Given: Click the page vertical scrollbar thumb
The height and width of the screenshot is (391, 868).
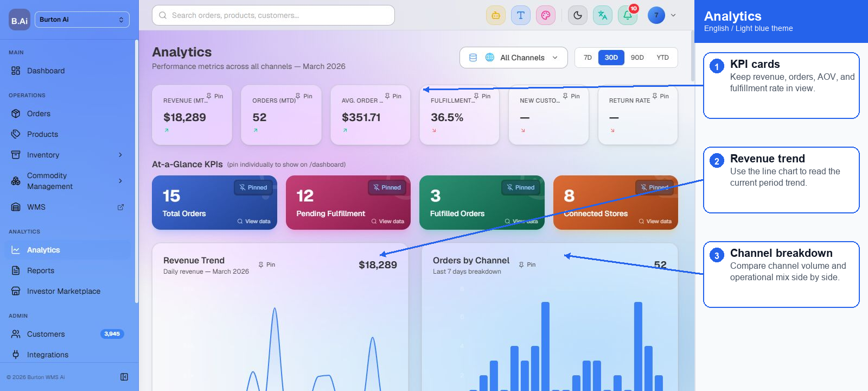Looking at the screenshot, I should 693,55.
